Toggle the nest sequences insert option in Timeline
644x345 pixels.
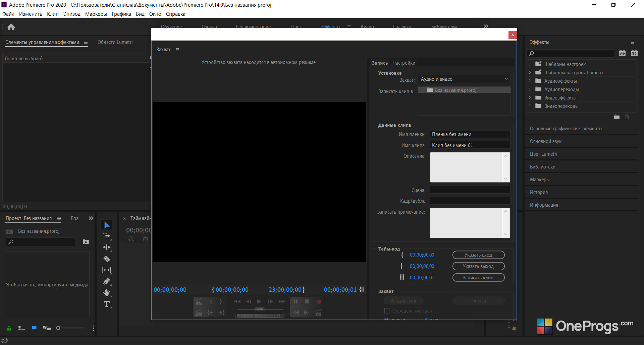tap(131, 239)
